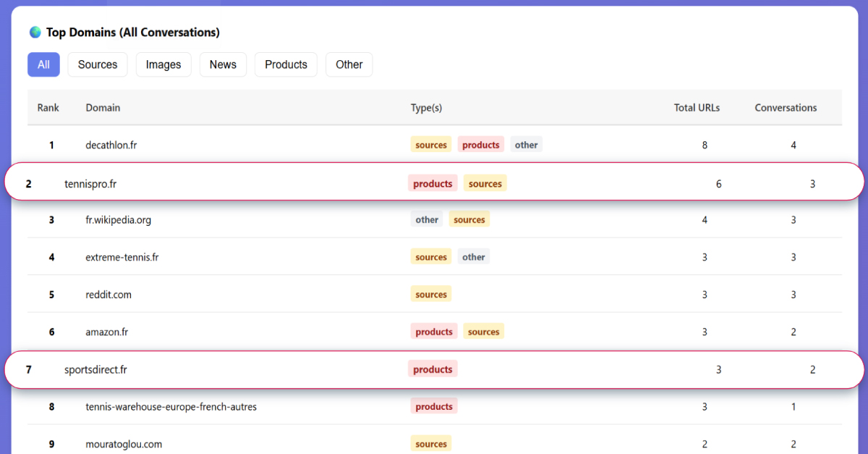Click the products tag in tennis-warehouse row

(434, 407)
